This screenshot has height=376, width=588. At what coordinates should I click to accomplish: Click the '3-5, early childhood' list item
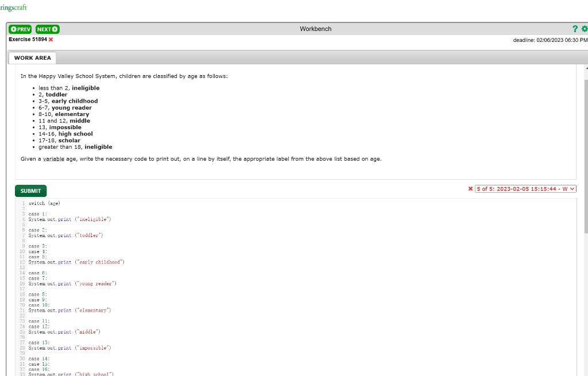[68, 101]
